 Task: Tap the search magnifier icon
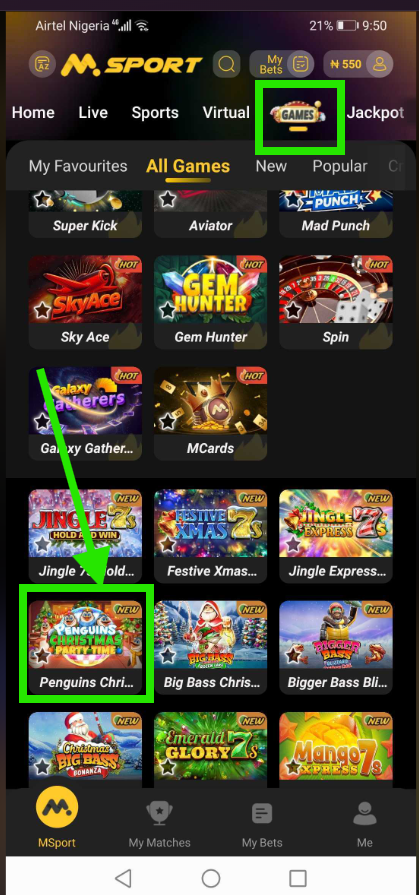tap(226, 64)
